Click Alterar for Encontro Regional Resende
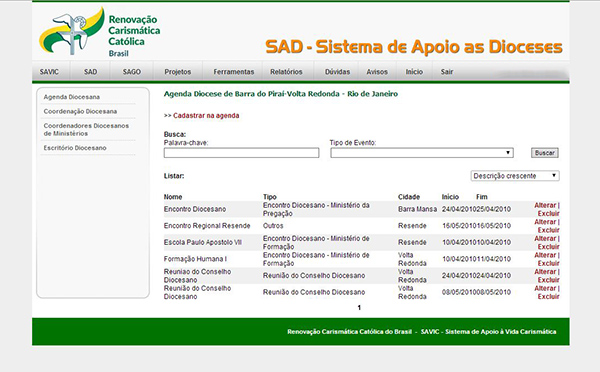Screen dimensions: 600x372 tap(545, 222)
